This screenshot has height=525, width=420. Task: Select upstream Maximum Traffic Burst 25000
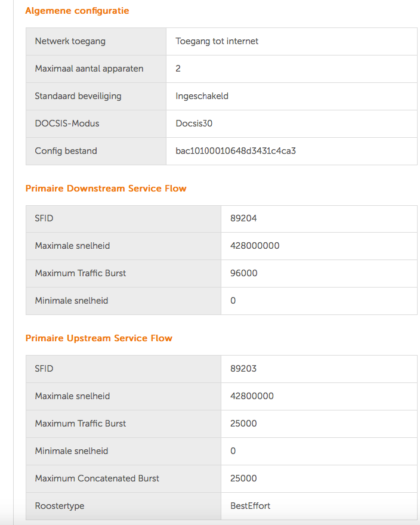click(243, 424)
